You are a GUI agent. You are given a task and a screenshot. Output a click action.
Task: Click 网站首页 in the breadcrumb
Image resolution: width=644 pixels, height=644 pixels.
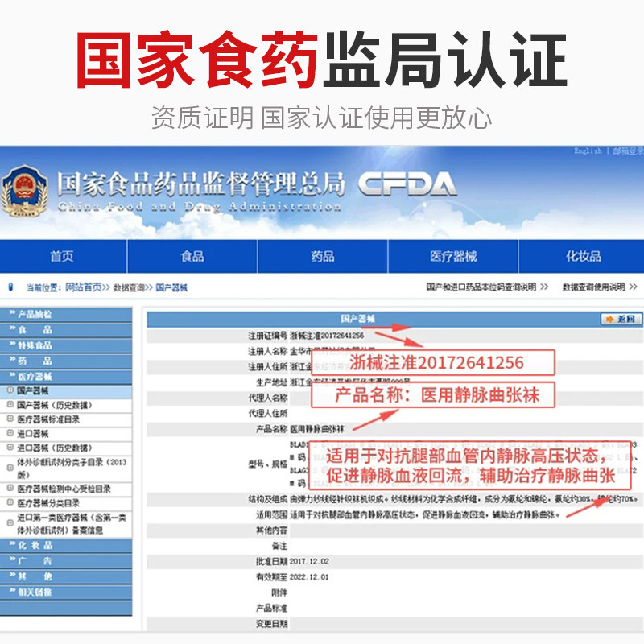84,287
